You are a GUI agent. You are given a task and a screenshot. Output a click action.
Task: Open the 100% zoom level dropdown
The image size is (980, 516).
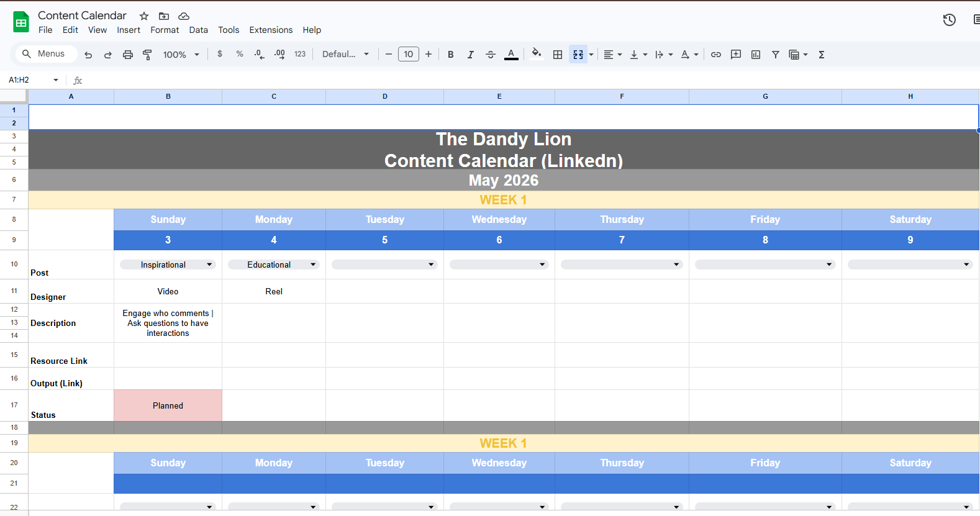pos(181,55)
